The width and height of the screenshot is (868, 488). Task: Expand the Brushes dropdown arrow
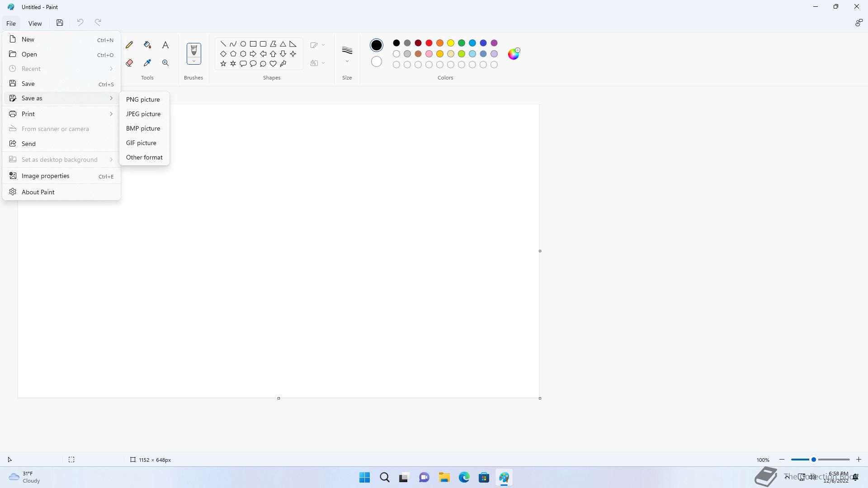194,61
